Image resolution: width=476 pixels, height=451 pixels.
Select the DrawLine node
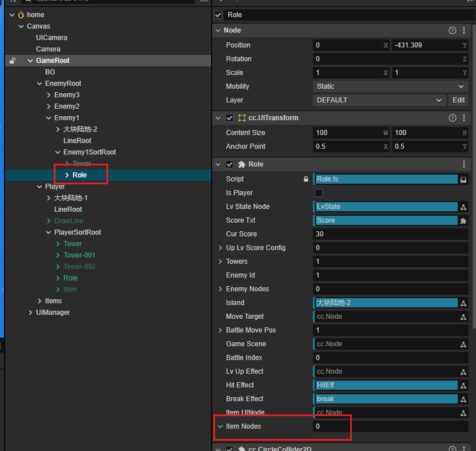(69, 221)
